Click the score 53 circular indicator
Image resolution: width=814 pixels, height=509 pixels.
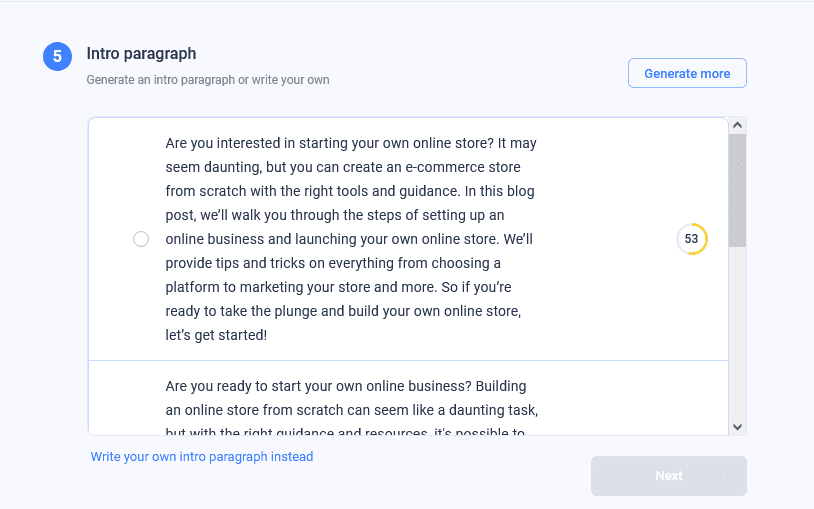[x=691, y=239]
